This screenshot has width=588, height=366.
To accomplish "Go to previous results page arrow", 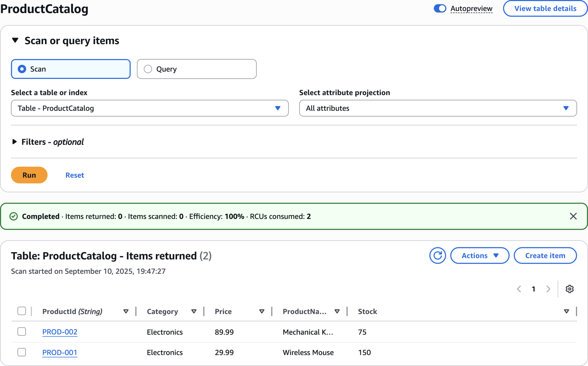I will pos(519,289).
